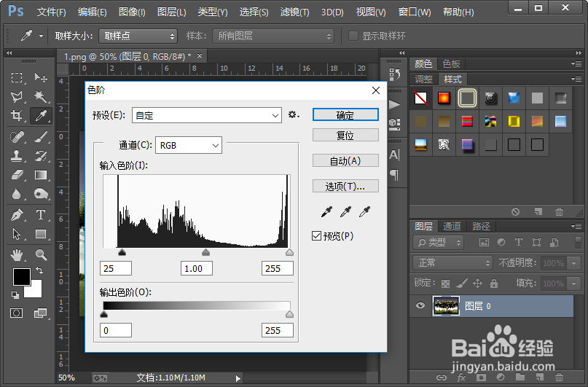Open preset options gear in Levels dialog

click(294, 114)
